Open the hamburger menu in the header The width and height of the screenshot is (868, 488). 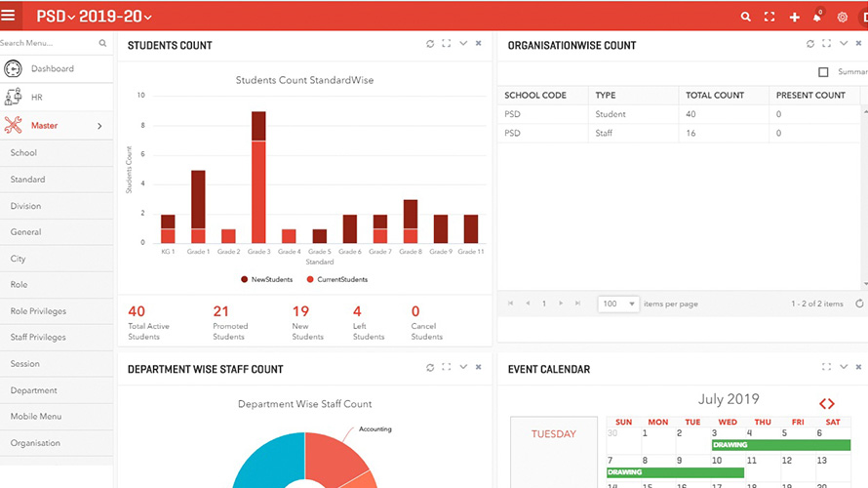[9, 15]
